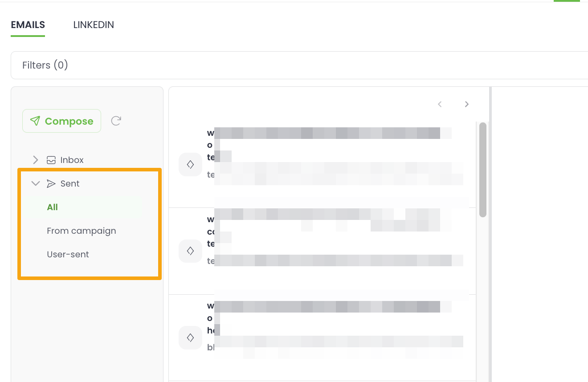Switch to the EMAILS tab
Image resolution: width=588 pixels, height=382 pixels.
click(x=28, y=25)
